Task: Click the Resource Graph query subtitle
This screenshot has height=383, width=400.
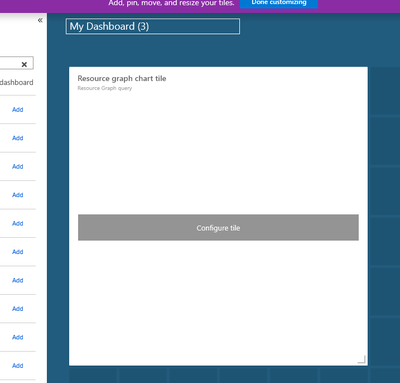Action: point(105,88)
